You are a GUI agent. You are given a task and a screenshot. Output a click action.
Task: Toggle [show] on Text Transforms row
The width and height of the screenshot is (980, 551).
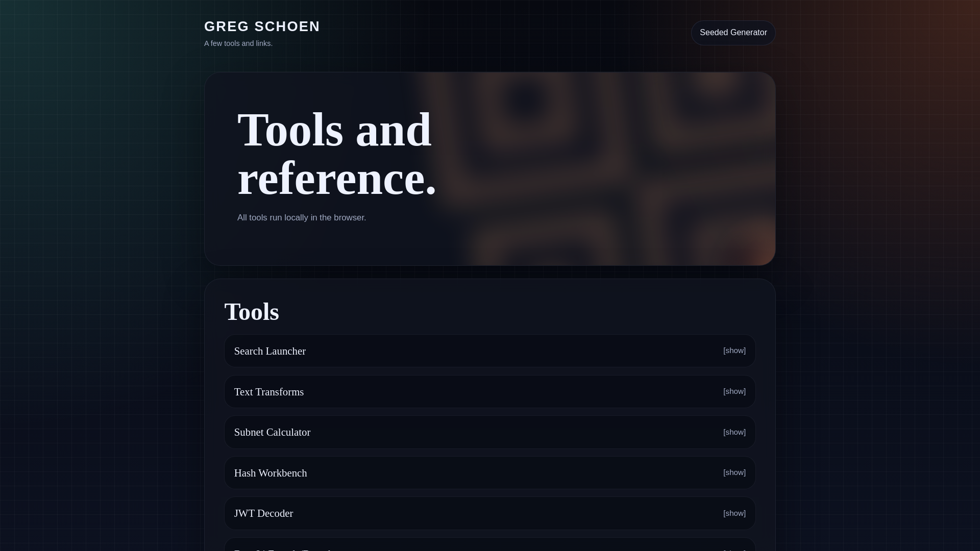[734, 391]
